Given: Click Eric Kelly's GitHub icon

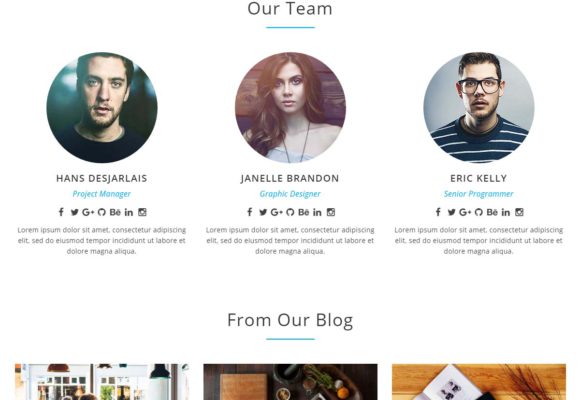Looking at the screenshot, I should coord(479,212).
